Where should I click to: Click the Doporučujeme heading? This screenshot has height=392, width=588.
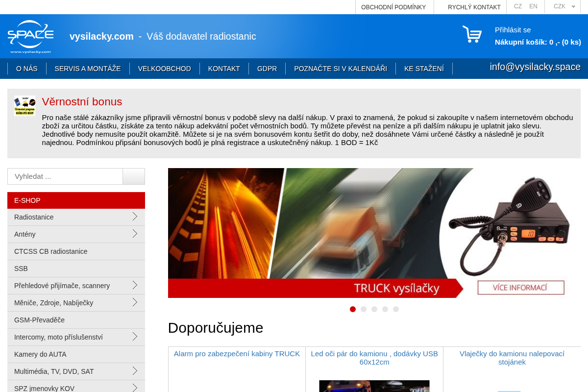point(216,327)
